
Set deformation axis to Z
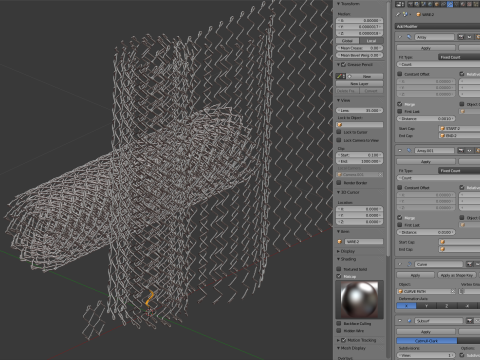pyautogui.click(x=446, y=306)
